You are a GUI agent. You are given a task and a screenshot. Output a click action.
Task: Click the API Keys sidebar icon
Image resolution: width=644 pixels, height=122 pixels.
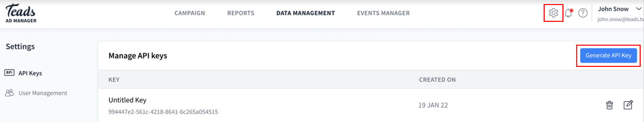(x=9, y=73)
